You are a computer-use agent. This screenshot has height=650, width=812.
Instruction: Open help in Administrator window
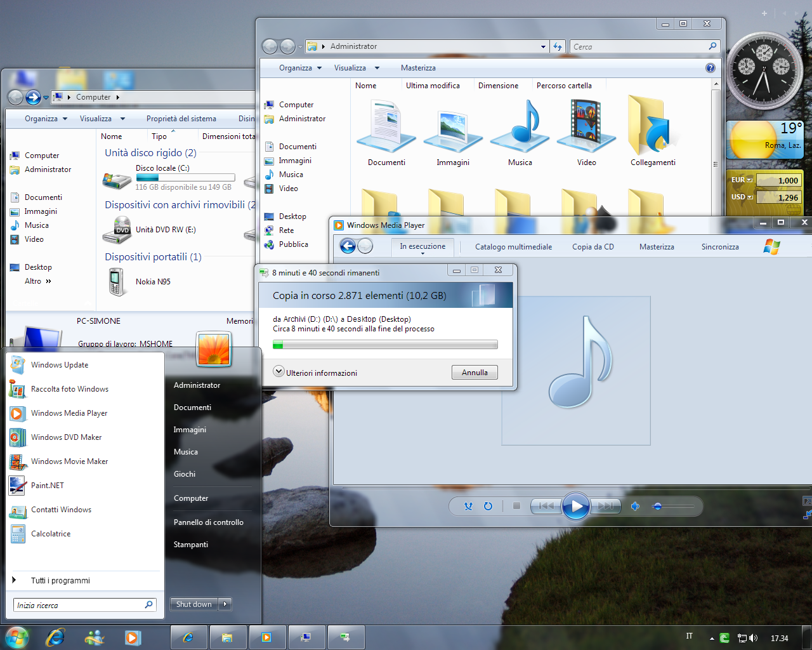(x=710, y=68)
